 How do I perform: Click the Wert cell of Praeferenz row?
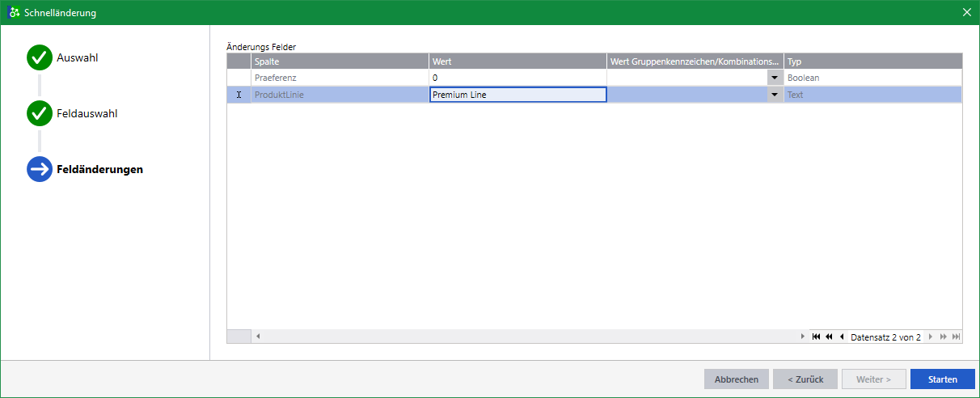pos(517,78)
